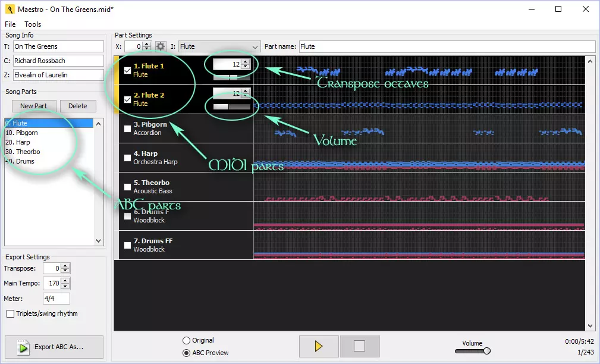This screenshot has width=600, height=364.
Task: Click the bar counter 1/243
Action: pos(586,352)
